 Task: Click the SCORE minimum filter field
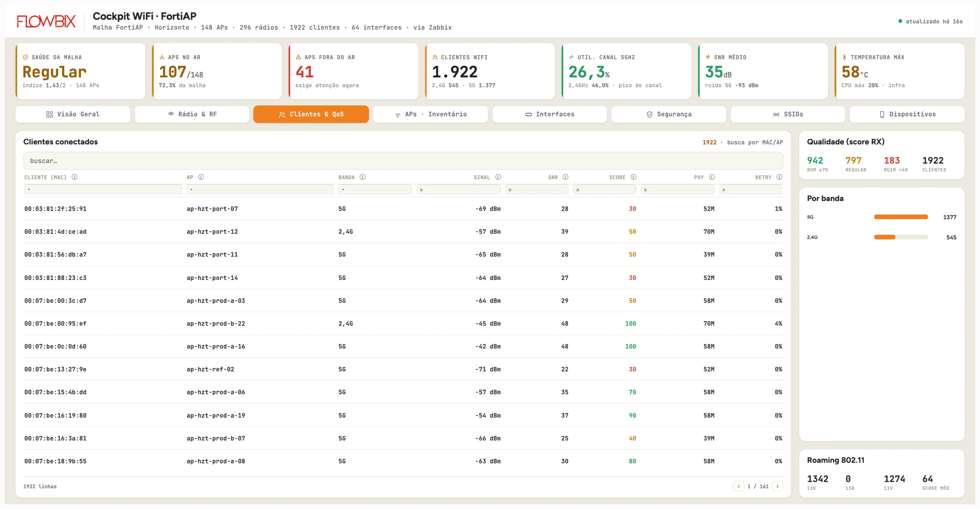(x=604, y=189)
